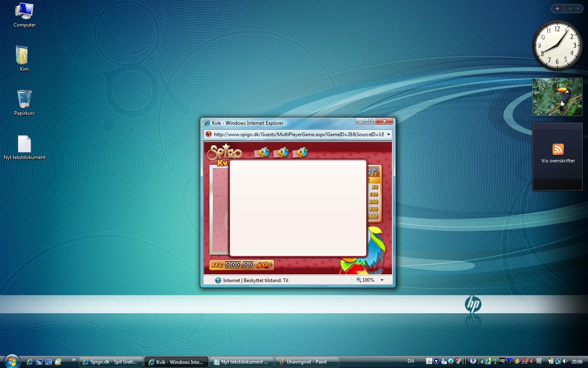
Task: Open the zoom level dropdown arrow
Action: click(x=382, y=280)
